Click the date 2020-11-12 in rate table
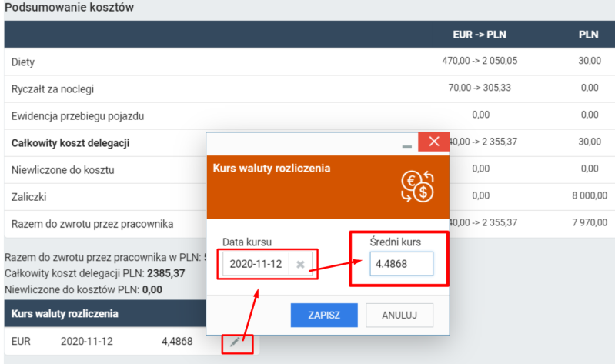Viewport: 615px width, 364px height. point(87,341)
